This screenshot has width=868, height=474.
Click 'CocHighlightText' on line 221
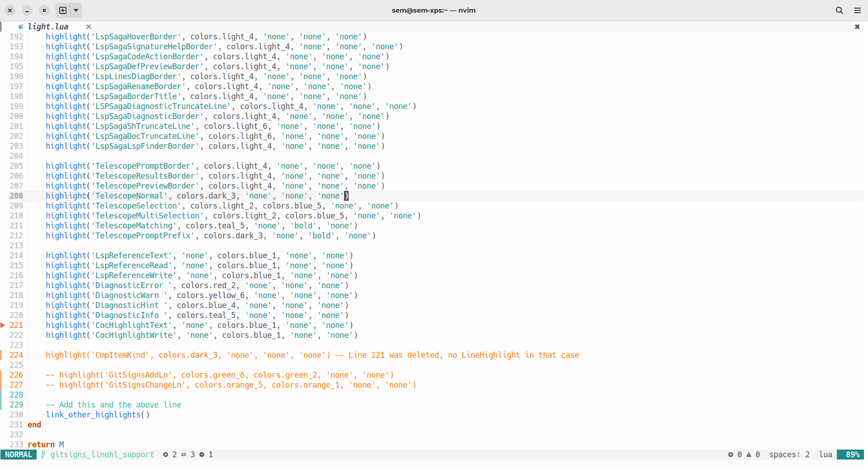(132, 325)
